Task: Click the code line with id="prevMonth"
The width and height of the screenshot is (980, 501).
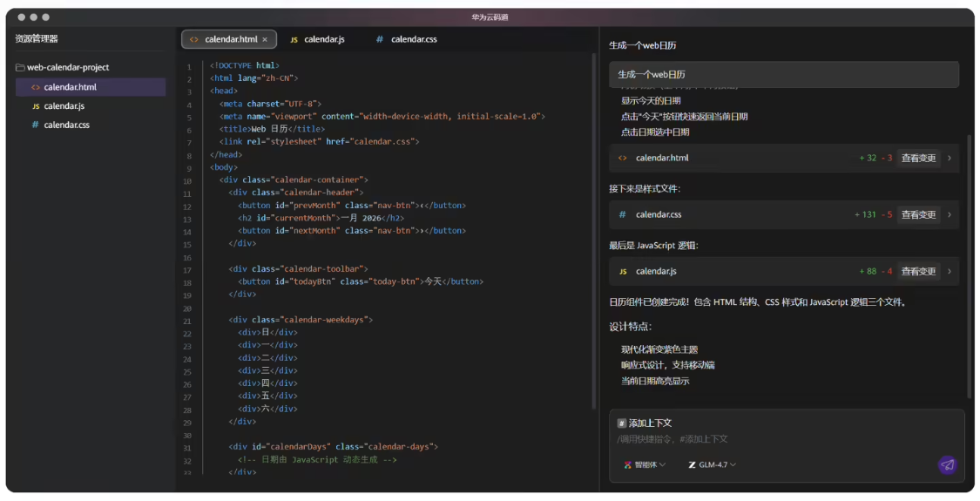Action: 352,206
